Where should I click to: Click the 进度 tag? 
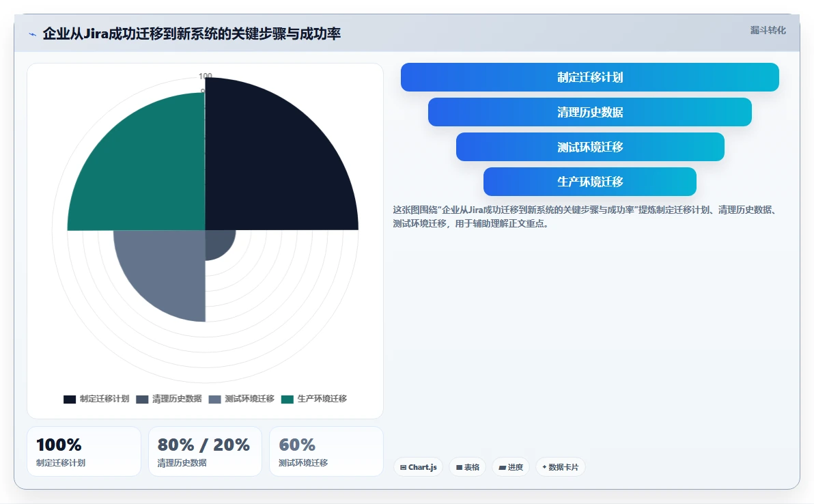tap(511, 467)
